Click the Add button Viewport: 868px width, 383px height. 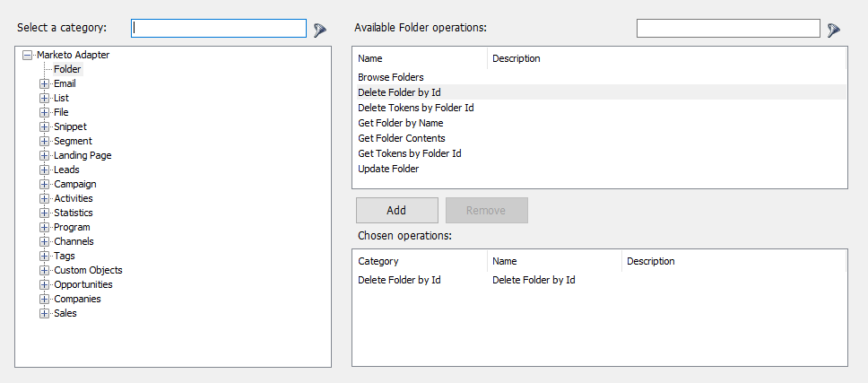pos(396,210)
